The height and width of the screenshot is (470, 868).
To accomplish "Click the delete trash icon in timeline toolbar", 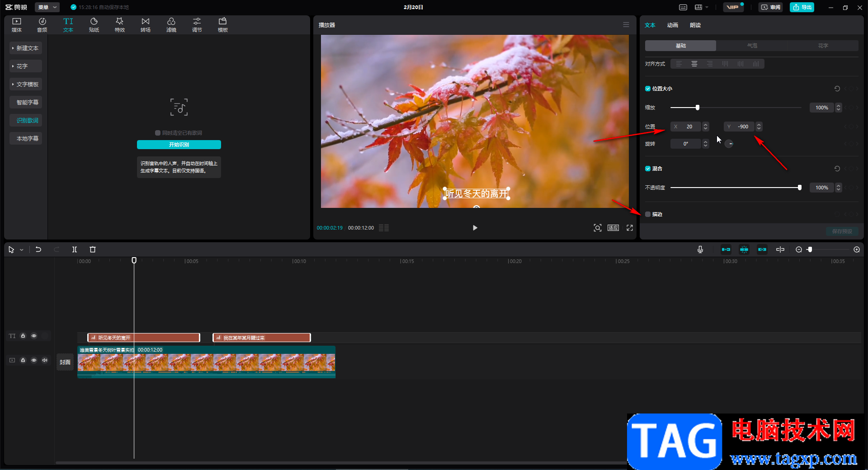I will [93, 249].
